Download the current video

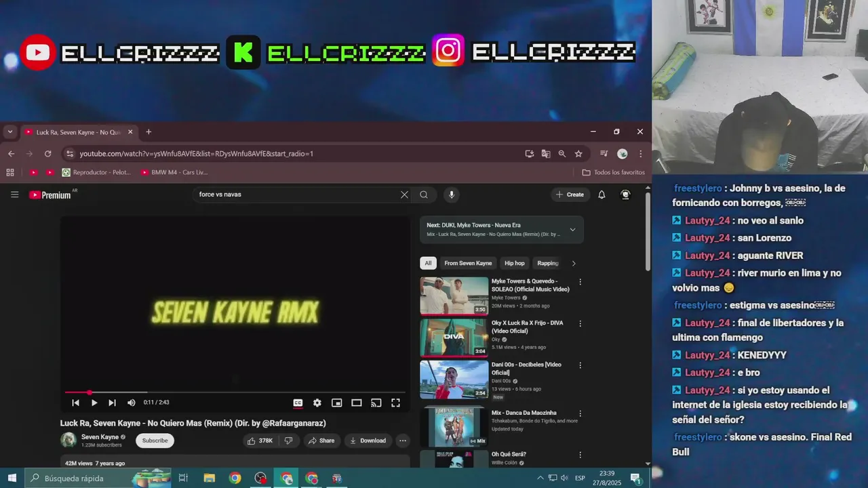368,441
